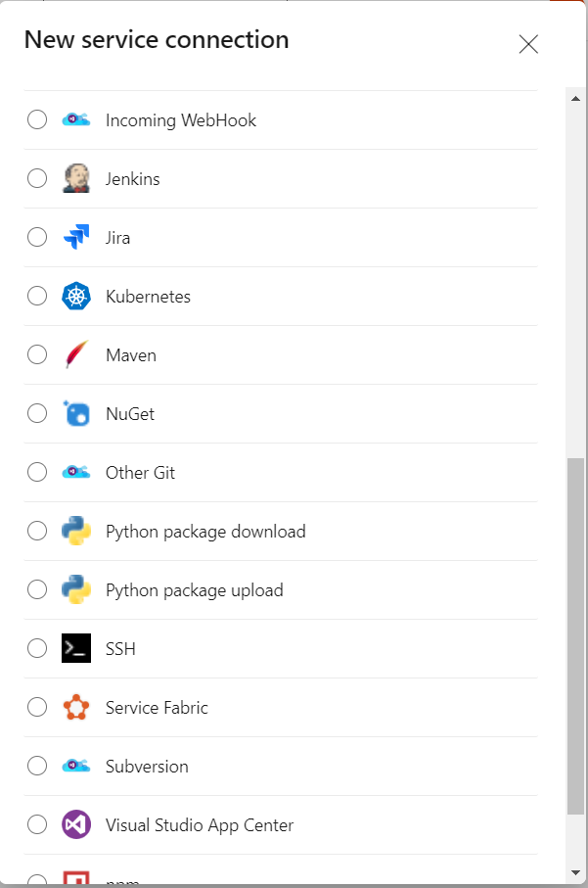Close the New service connection panel
This screenshot has height=888, width=588.
point(528,44)
